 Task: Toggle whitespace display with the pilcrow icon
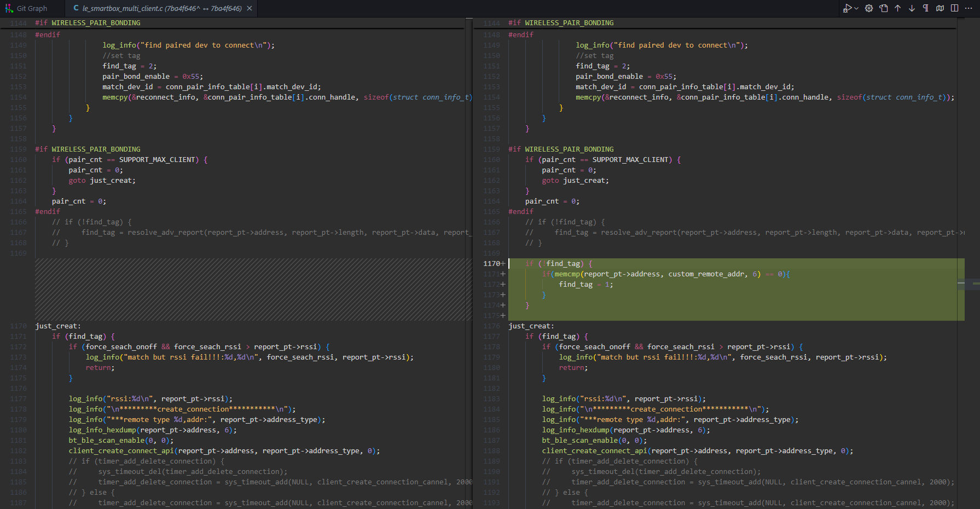pos(926,8)
